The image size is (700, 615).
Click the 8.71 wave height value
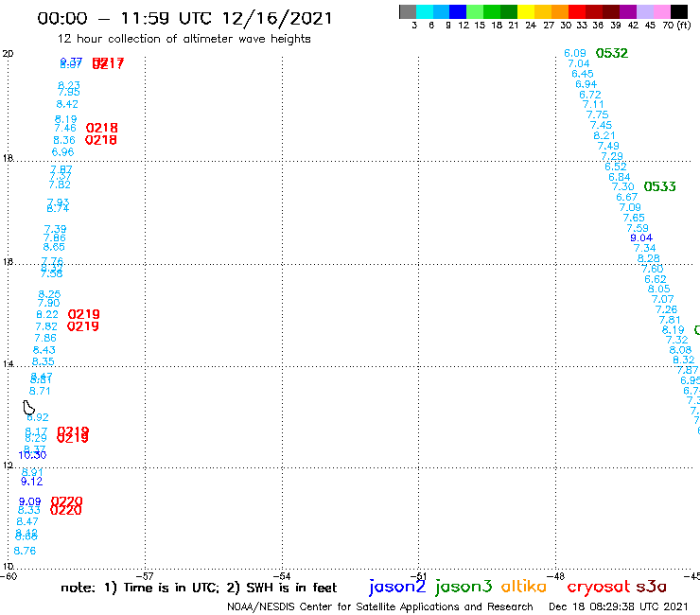coord(40,391)
